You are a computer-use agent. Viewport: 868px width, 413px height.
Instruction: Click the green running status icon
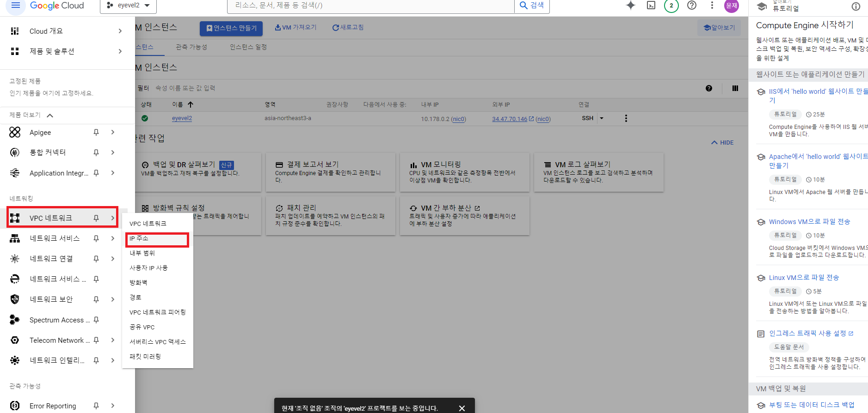pos(145,118)
